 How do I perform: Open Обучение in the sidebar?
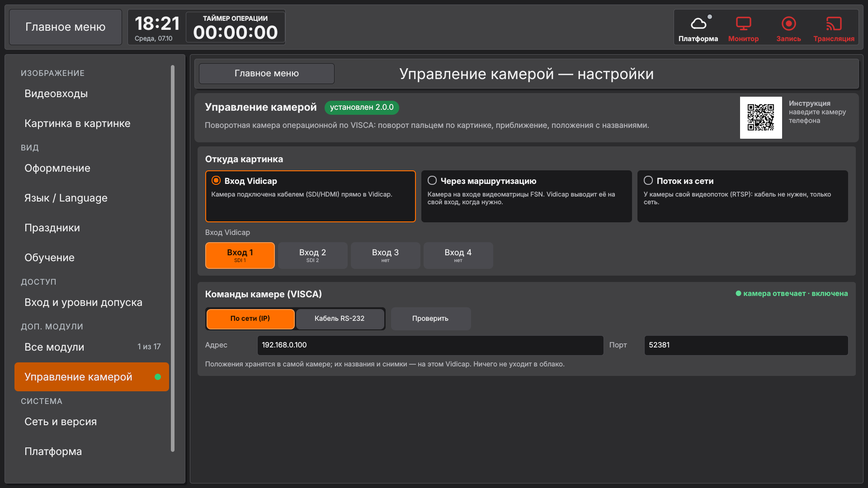[92, 258]
